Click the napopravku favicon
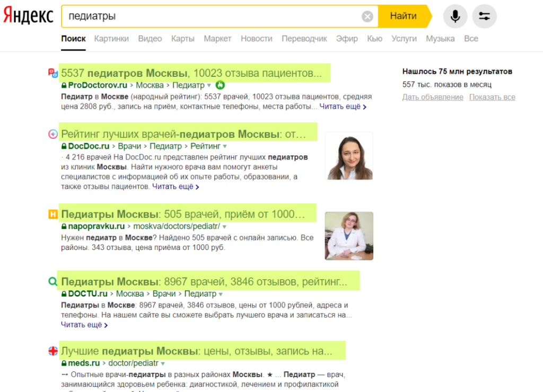Viewport: 543px width, 392px height. (52, 214)
